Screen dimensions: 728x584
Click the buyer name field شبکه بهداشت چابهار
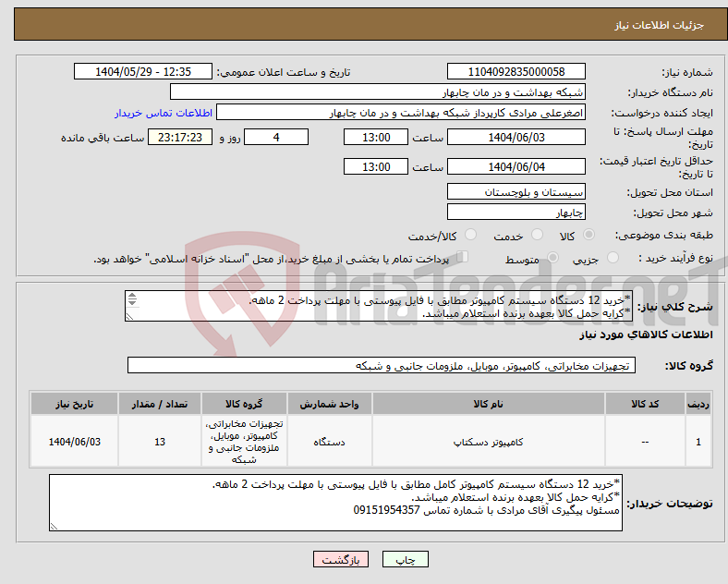[x=378, y=92]
